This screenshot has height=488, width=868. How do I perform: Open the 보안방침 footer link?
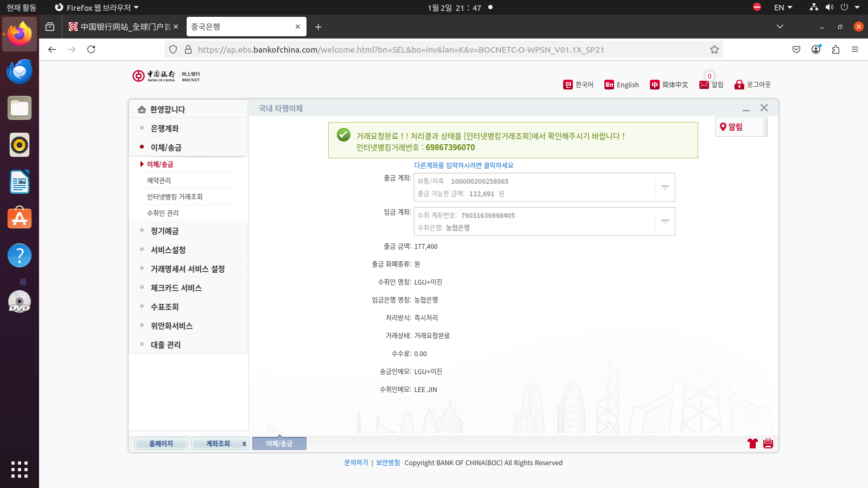click(x=388, y=463)
